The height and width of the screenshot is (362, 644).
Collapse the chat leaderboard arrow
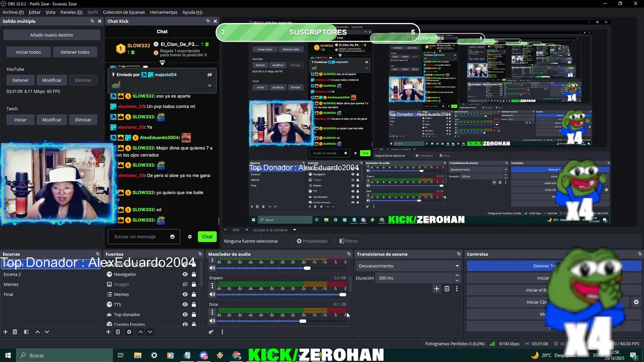[162, 63]
